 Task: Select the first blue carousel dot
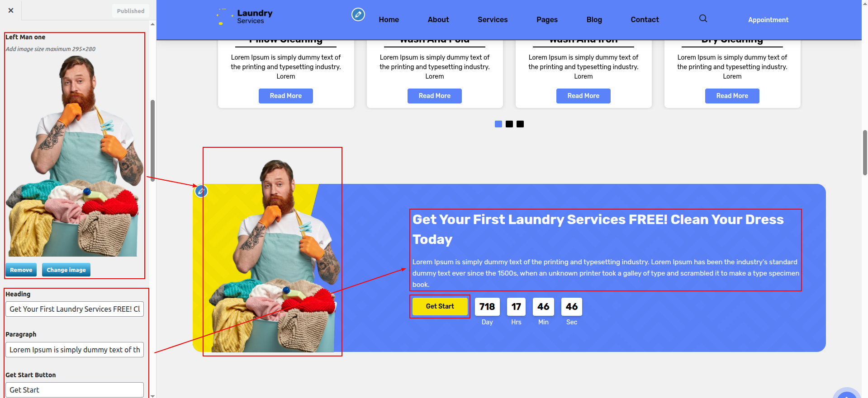click(x=498, y=124)
